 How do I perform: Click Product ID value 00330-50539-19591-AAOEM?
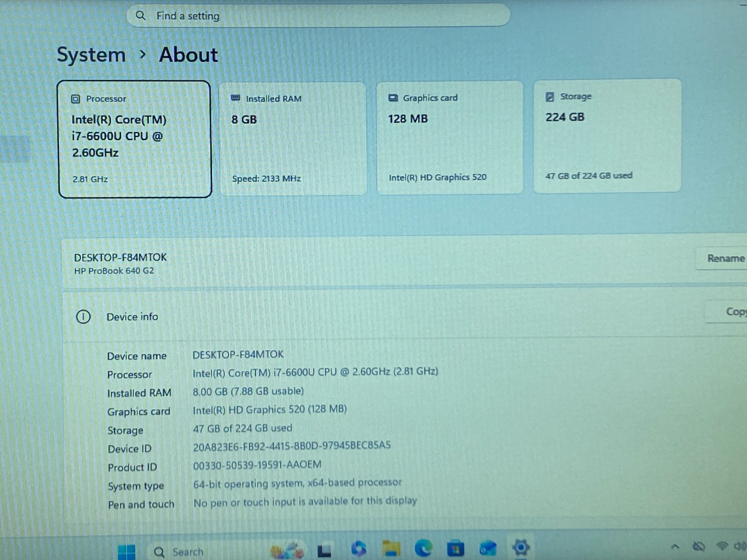click(x=257, y=465)
